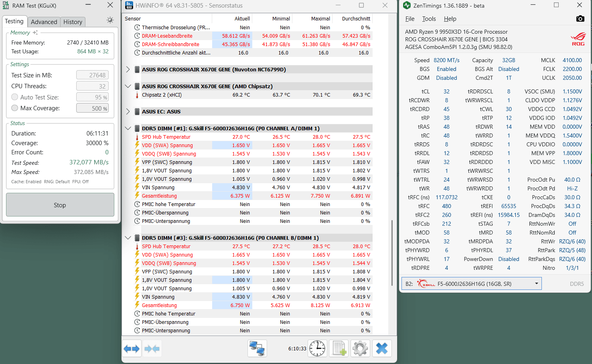The height and width of the screenshot is (364, 592).
Task: Click the G.Skill logo in the DIMM selector
Action: point(426,283)
